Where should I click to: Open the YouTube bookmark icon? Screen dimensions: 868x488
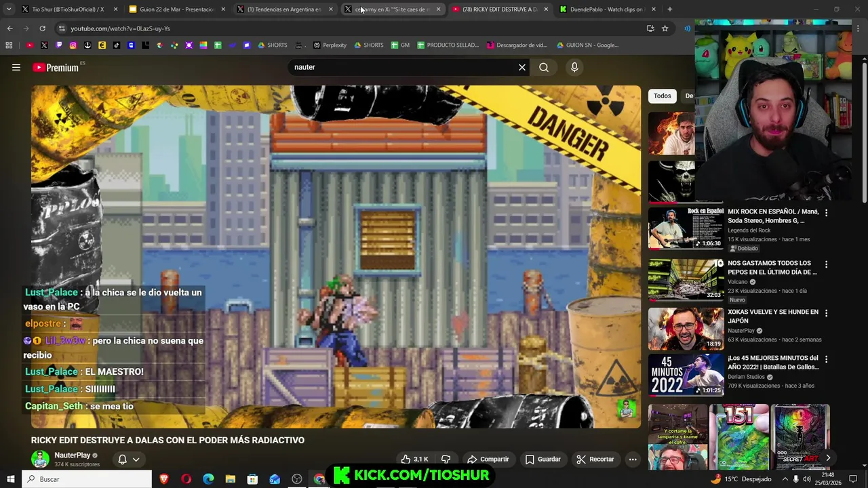[30, 45]
